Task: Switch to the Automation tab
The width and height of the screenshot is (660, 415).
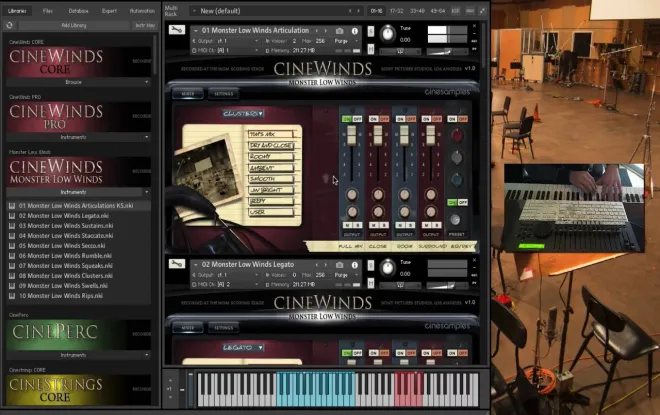Action: tap(142, 11)
